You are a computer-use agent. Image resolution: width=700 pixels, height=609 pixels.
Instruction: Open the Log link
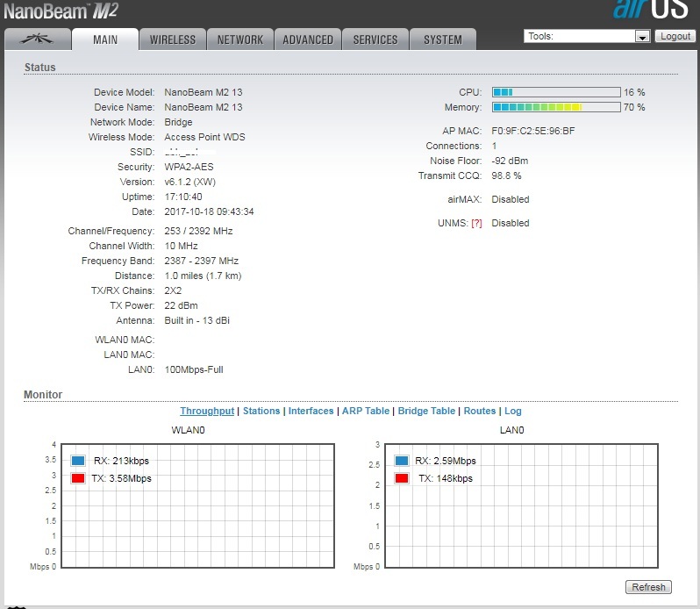coord(513,411)
